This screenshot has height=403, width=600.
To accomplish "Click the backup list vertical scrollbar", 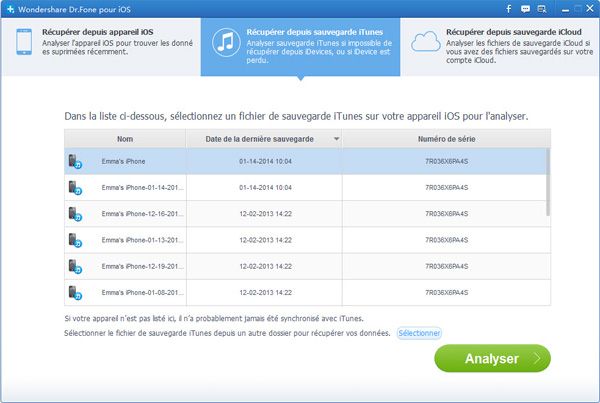I will tap(548, 182).
